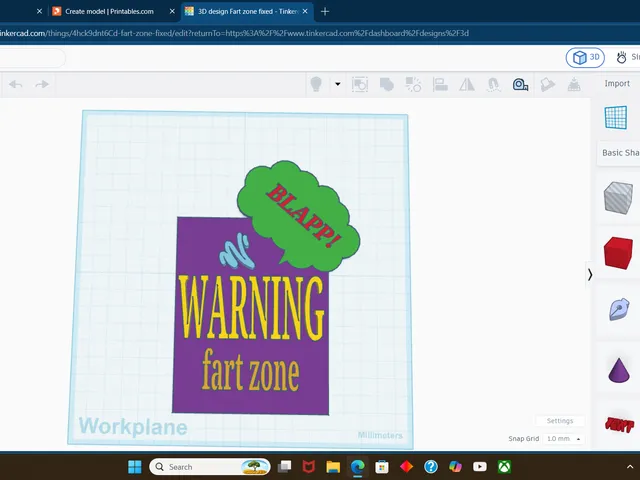The height and width of the screenshot is (480, 640).
Task: Select the send-to-back shapes icon
Action: [360, 84]
